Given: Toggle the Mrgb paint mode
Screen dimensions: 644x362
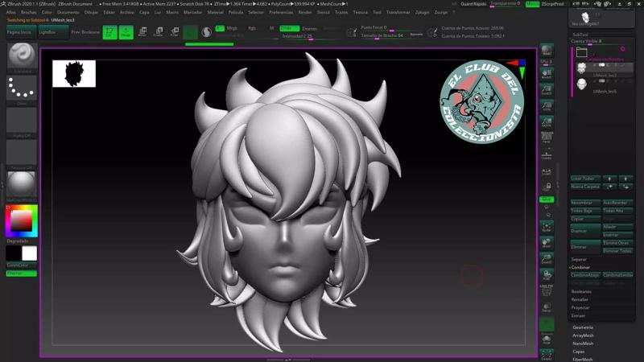Looking at the screenshot, I should [232, 27].
